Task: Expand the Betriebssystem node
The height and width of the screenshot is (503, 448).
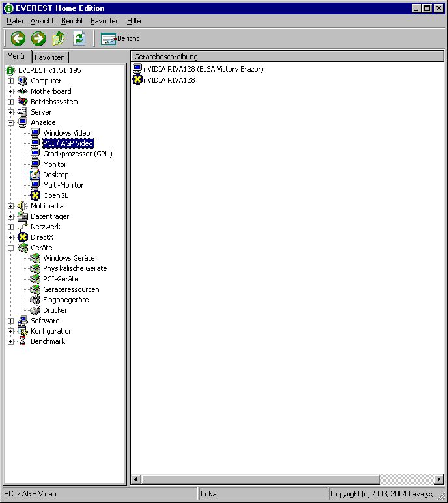Action: [10, 102]
